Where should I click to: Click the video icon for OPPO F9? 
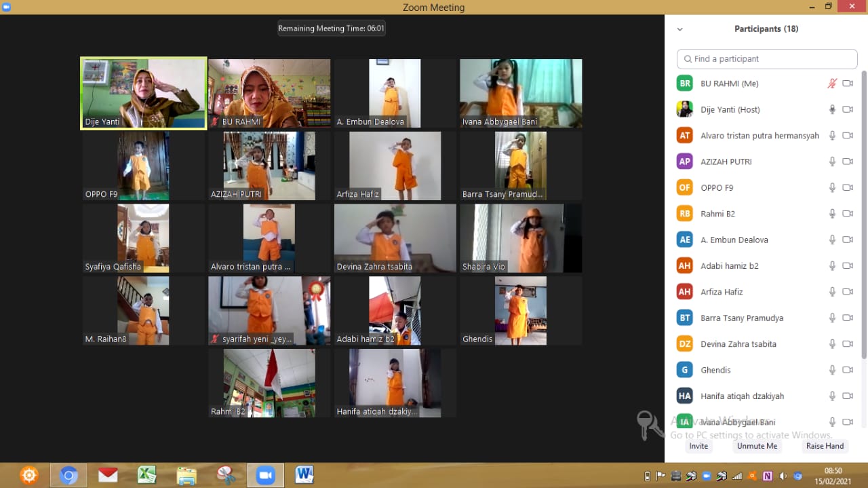pyautogui.click(x=848, y=187)
